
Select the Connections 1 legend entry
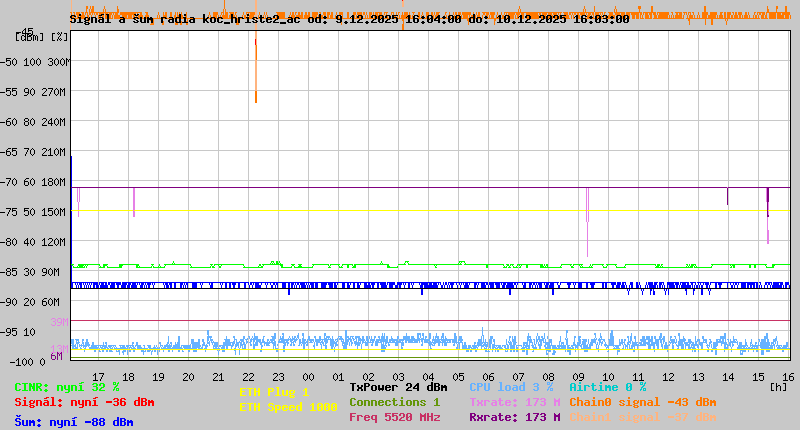[x=394, y=402]
